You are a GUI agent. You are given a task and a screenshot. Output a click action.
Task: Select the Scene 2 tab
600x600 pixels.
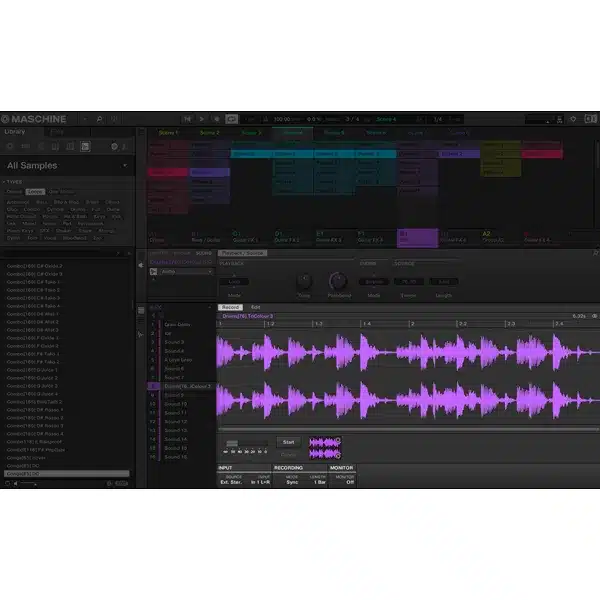[x=209, y=133]
